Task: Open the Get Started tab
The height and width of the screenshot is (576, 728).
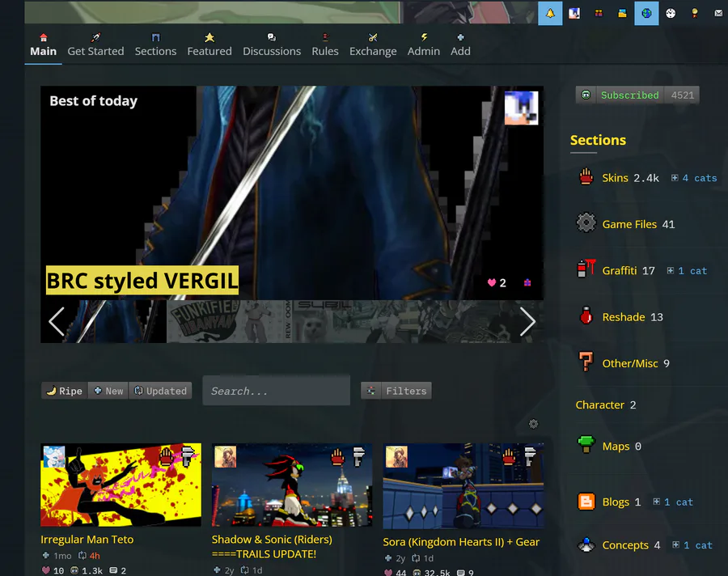Action: [95, 45]
